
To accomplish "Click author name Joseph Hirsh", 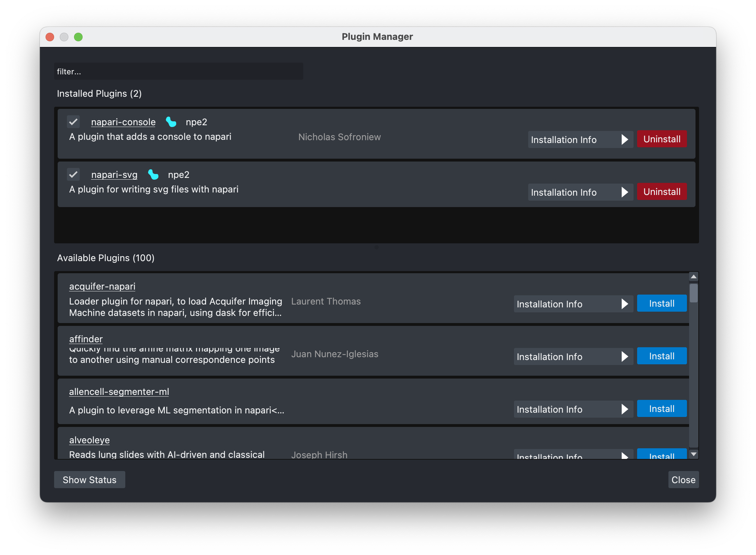I will pos(319,455).
